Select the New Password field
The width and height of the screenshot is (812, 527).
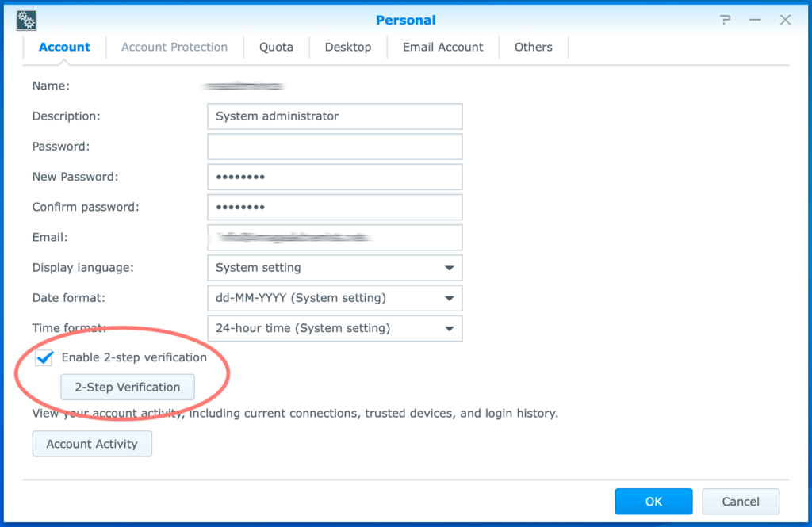(334, 177)
